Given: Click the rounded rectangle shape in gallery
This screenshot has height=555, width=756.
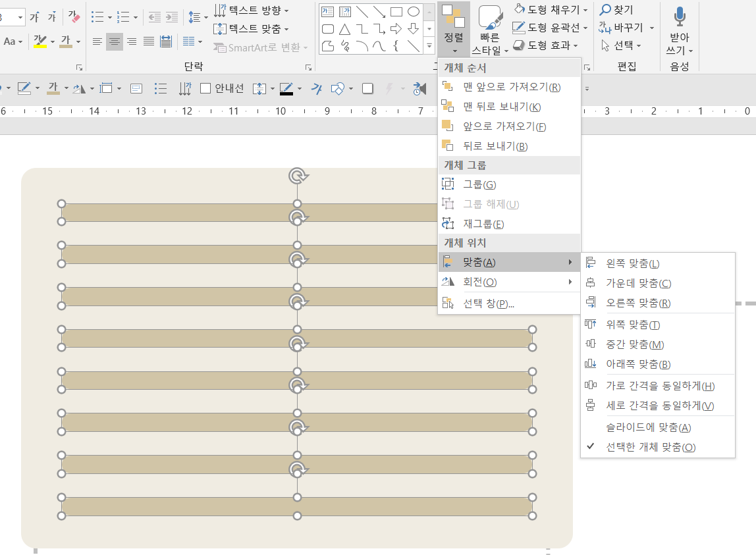Looking at the screenshot, I should point(328,30).
